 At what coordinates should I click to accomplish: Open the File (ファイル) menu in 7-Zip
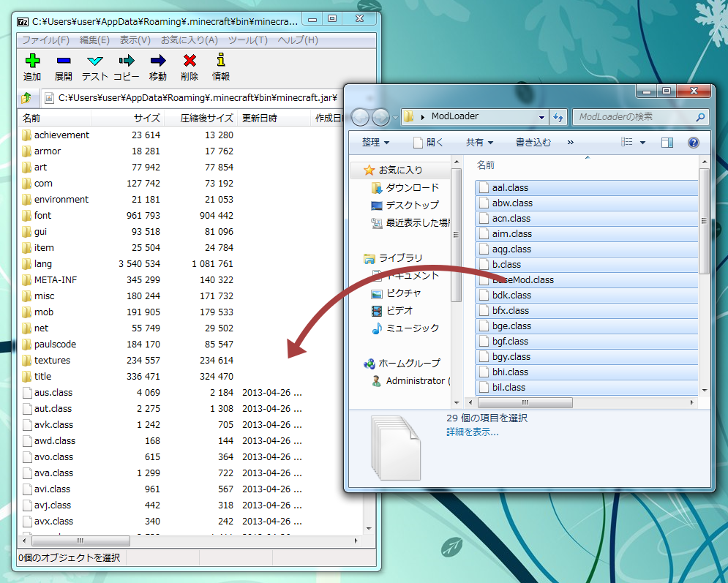(x=45, y=40)
